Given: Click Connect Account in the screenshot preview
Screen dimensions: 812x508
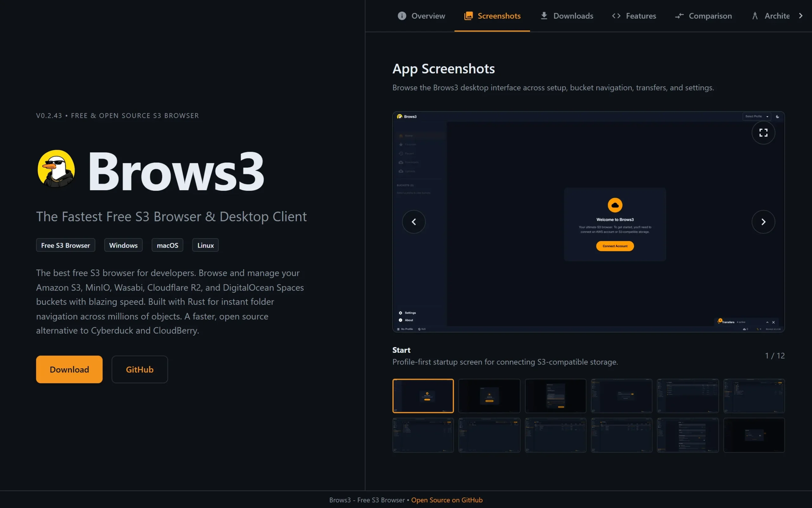Looking at the screenshot, I should pyautogui.click(x=615, y=246).
